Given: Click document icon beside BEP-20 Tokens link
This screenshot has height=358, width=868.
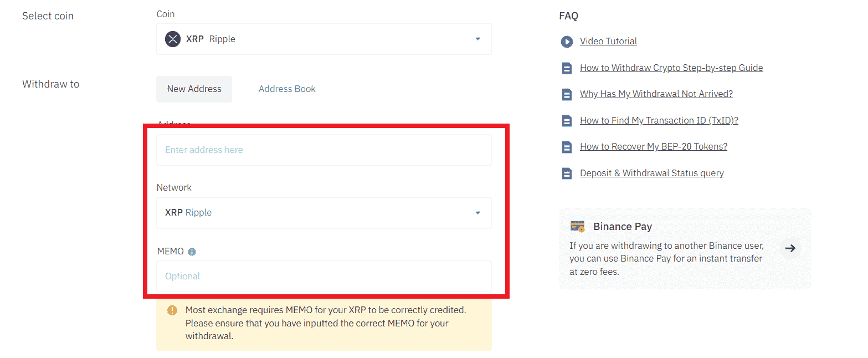Looking at the screenshot, I should (567, 147).
